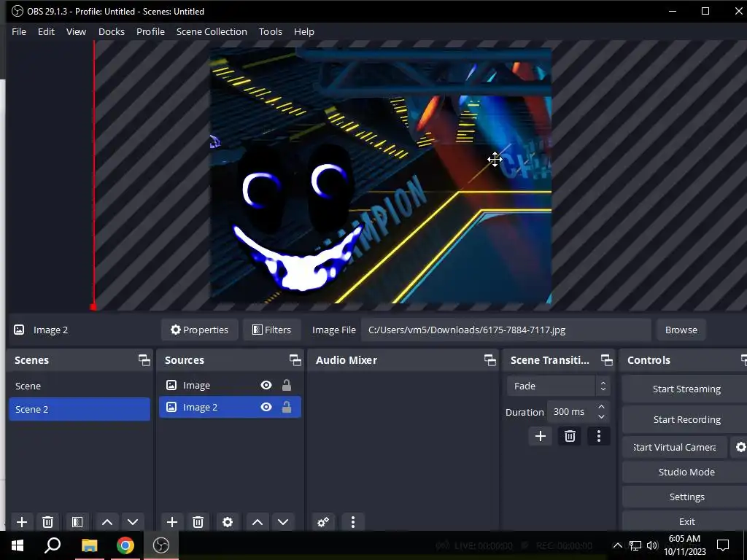Open the Scene Collection menu
The height and width of the screenshot is (560, 747).
point(212,31)
